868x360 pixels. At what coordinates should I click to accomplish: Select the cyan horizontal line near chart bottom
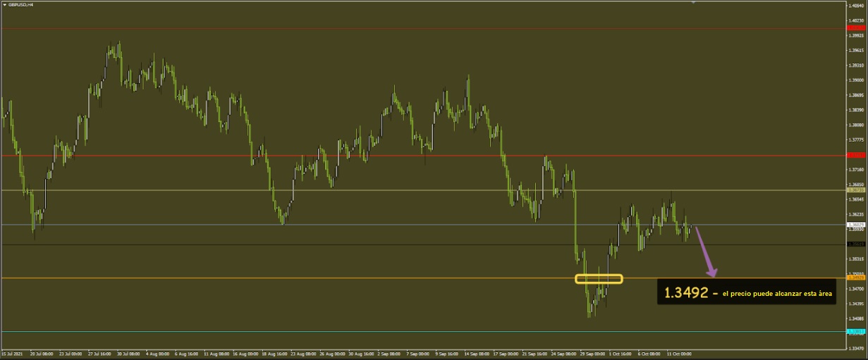pyautogui.click(x=423, y=331)
